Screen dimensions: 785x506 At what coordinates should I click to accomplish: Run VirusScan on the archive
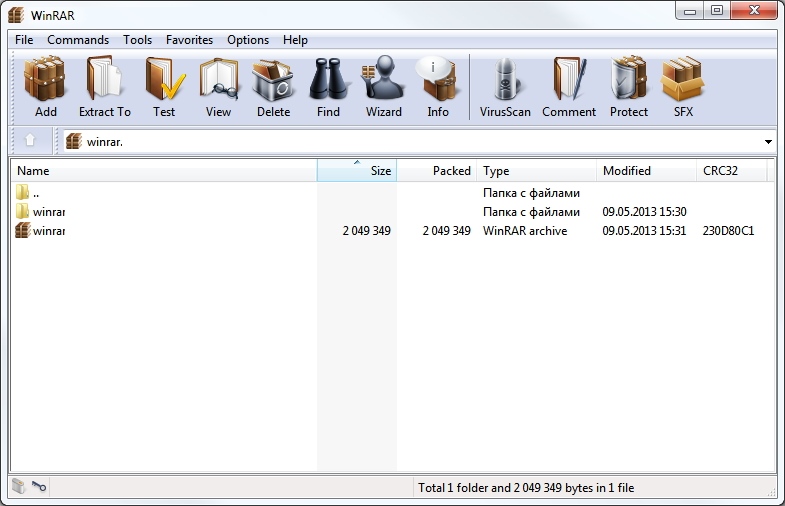click(x=505, y=87)
